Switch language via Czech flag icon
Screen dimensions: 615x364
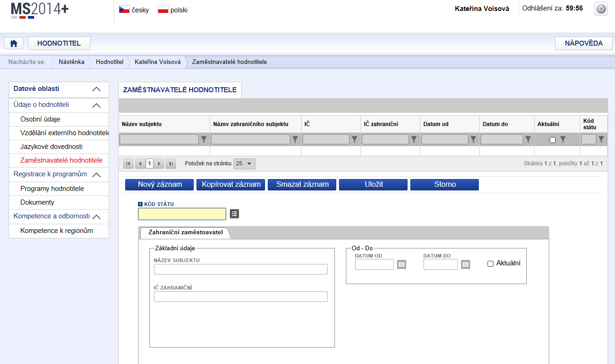tap(124, 10)
